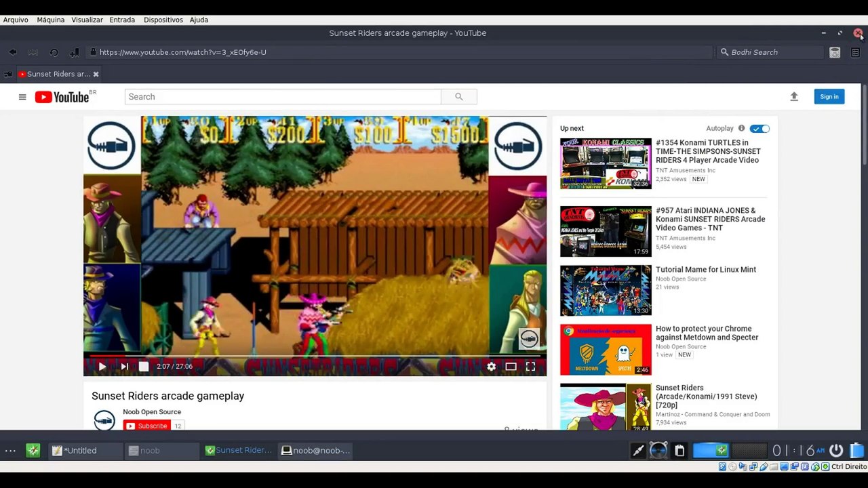
Task: Click the channel watermark on the video
Action: coord(529,338)
